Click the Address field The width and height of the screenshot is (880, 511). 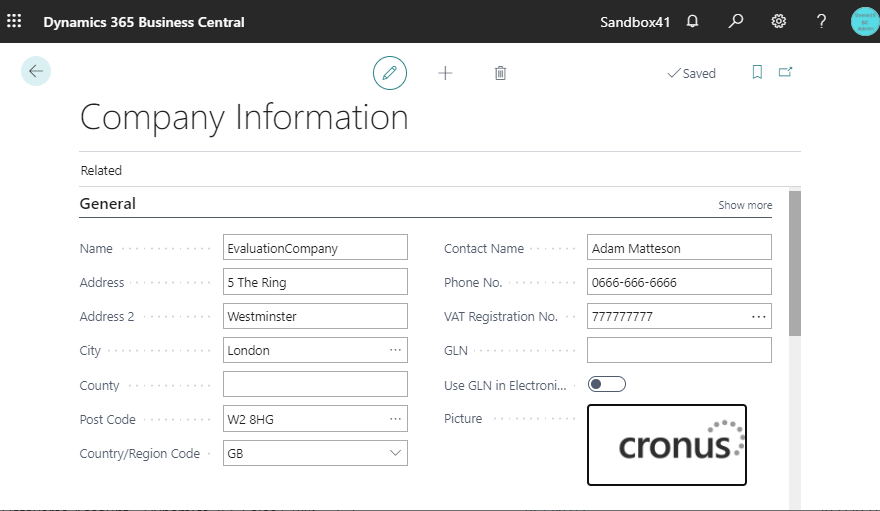click(x=315, y=282)
